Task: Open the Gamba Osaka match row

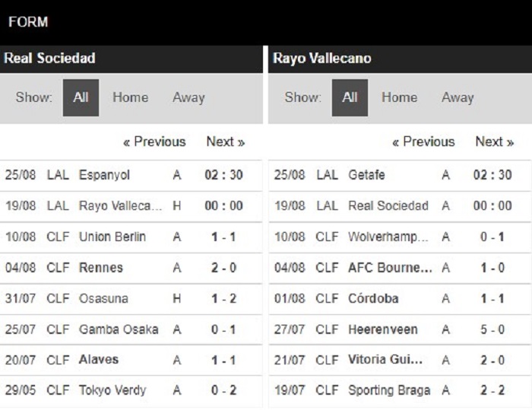Action: [x=131, y=329]
